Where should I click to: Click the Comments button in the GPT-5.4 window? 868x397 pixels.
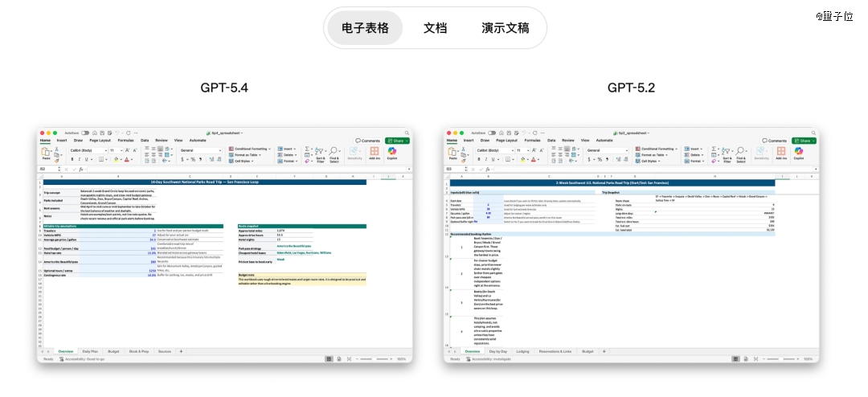pyautogui.click(x=368, y=141)
